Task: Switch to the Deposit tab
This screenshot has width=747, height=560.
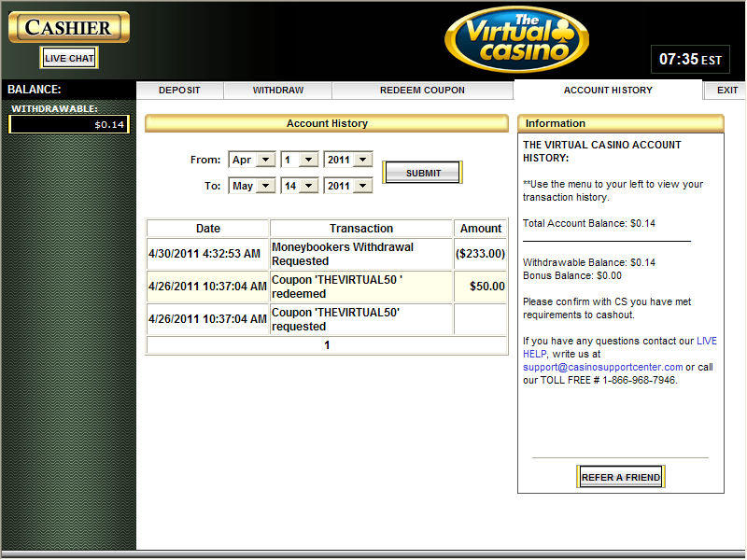Action: (179, 90)
